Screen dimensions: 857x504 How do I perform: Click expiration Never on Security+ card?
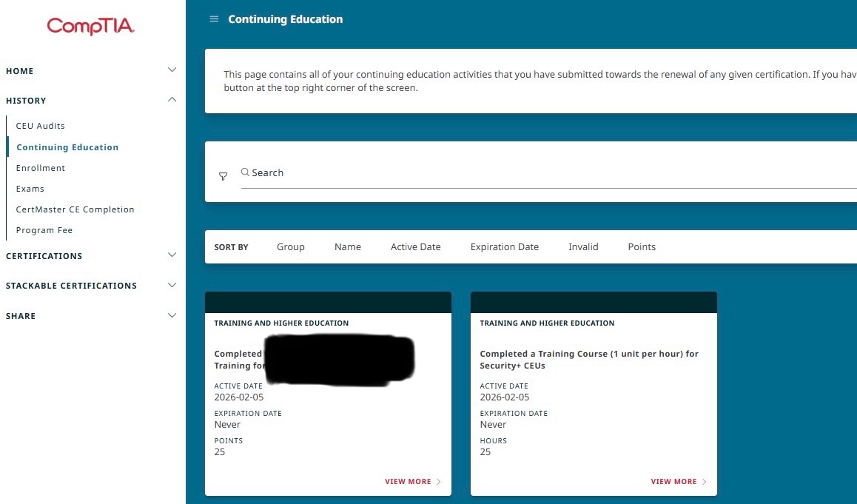coord(493,425)
